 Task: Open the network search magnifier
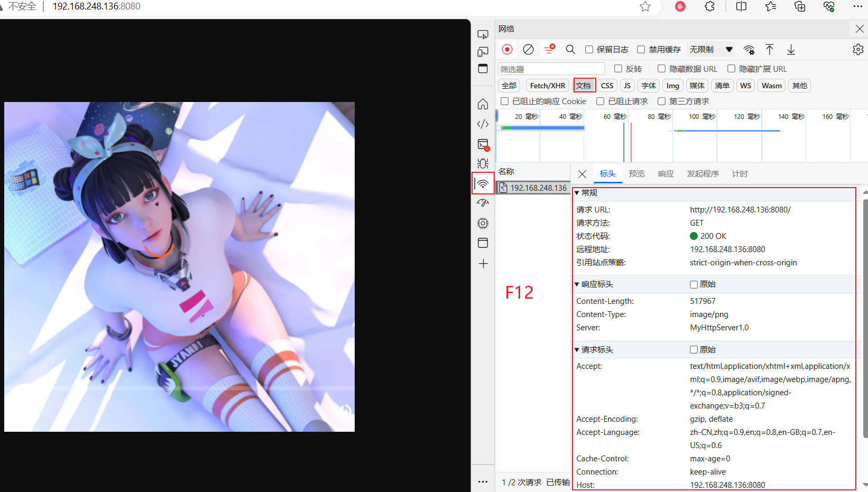570,49
